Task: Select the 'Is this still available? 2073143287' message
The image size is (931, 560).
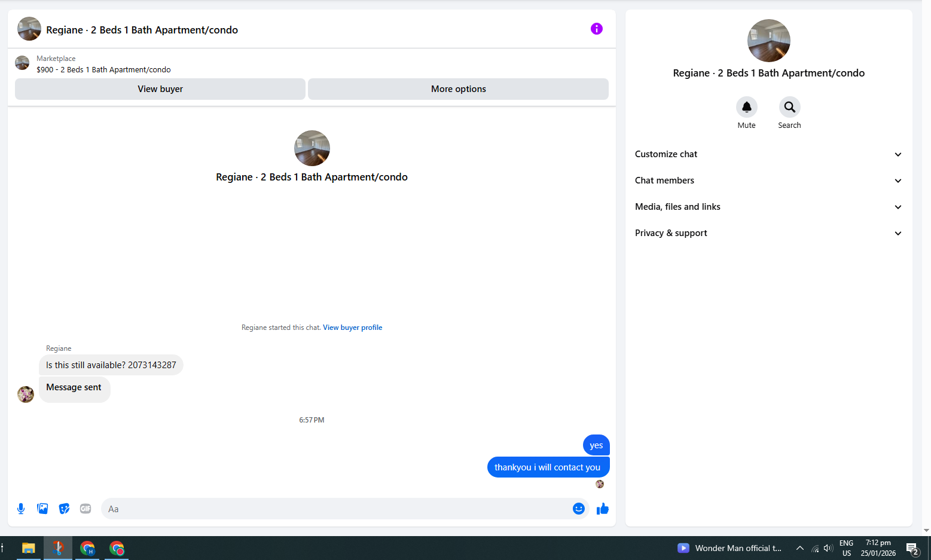Action: coord(111,365)
